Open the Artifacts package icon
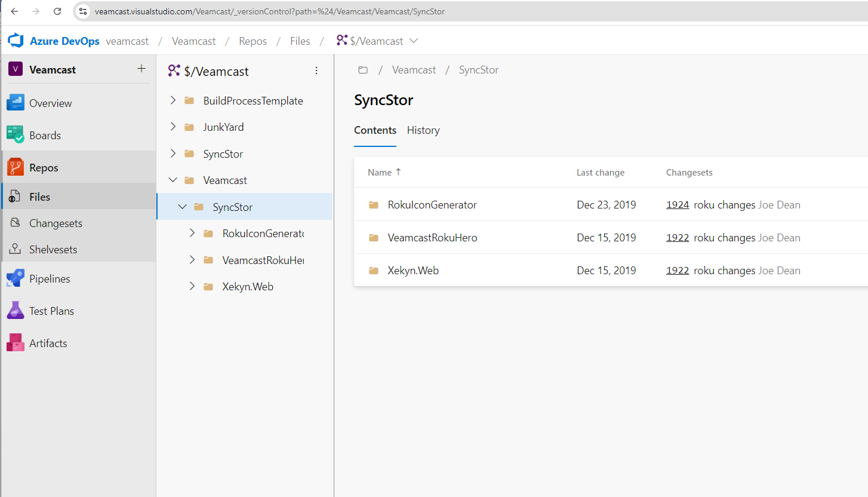Image resolution: width=868 pixels, height=497 pixels. point(15,343)
